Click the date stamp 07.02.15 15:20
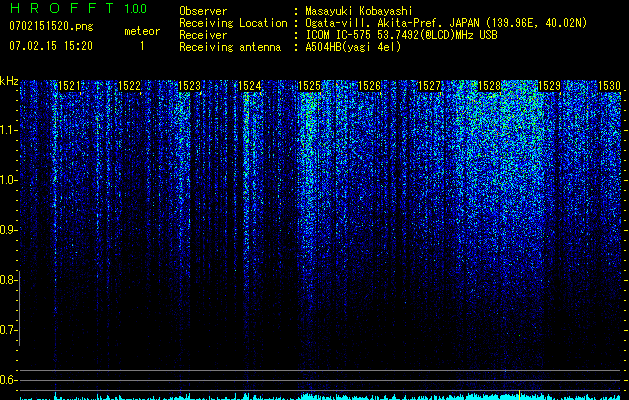629x400 pixels. pyautogui.click(x=51, y=46)
